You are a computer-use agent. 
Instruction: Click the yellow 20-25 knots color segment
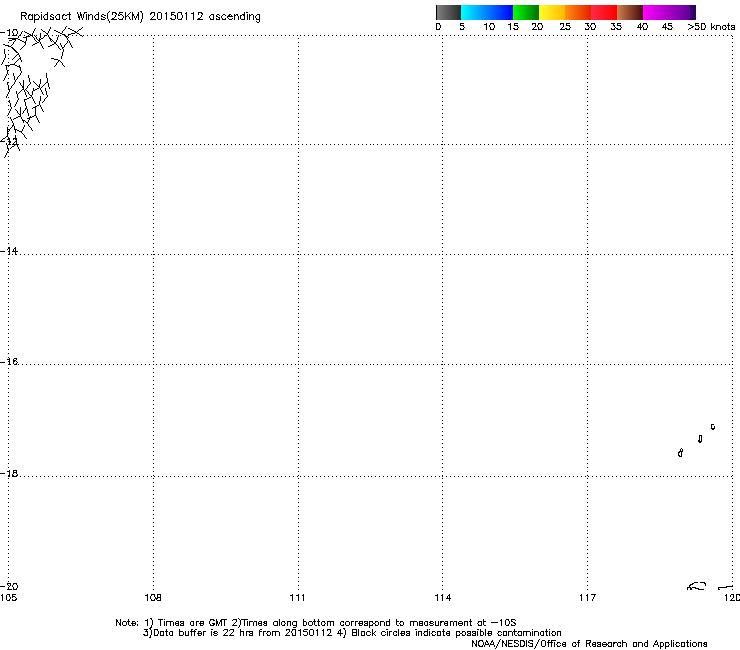(x=552, y=12)
